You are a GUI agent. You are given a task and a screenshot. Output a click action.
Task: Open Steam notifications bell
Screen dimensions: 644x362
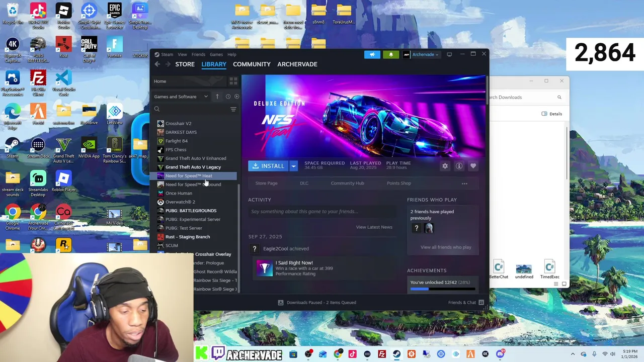391,54
